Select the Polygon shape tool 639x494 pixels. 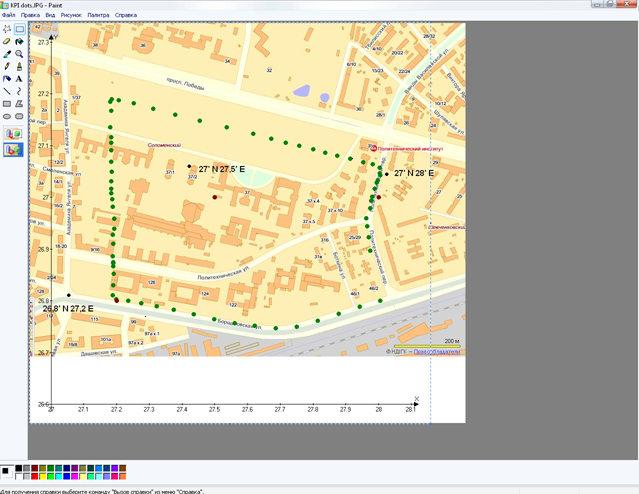click(19, 104)
